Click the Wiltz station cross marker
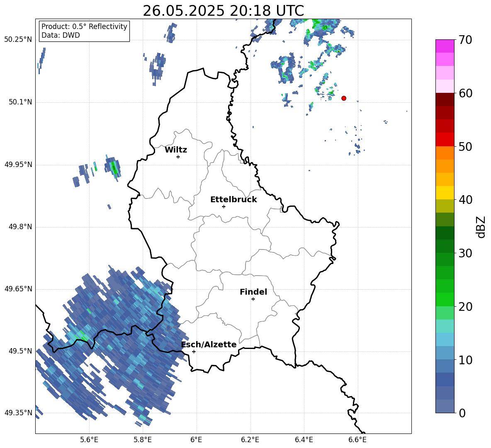 point(178,157)
